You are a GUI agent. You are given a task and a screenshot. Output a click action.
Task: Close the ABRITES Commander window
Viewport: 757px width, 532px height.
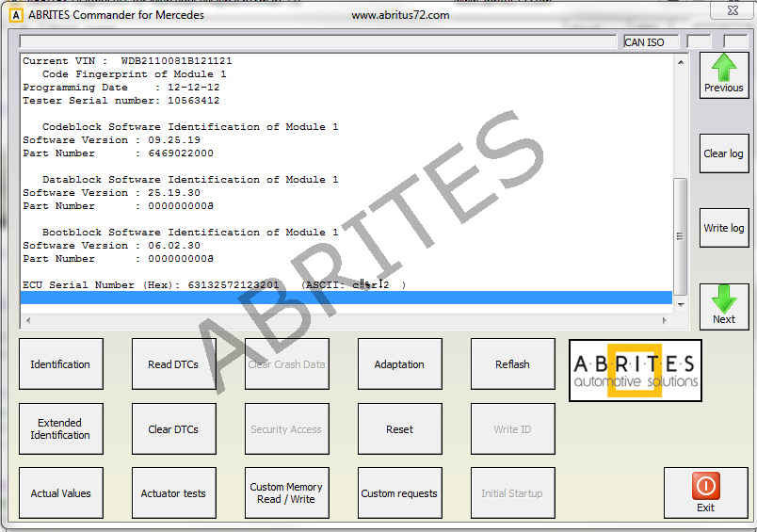(x=733, y=10)
